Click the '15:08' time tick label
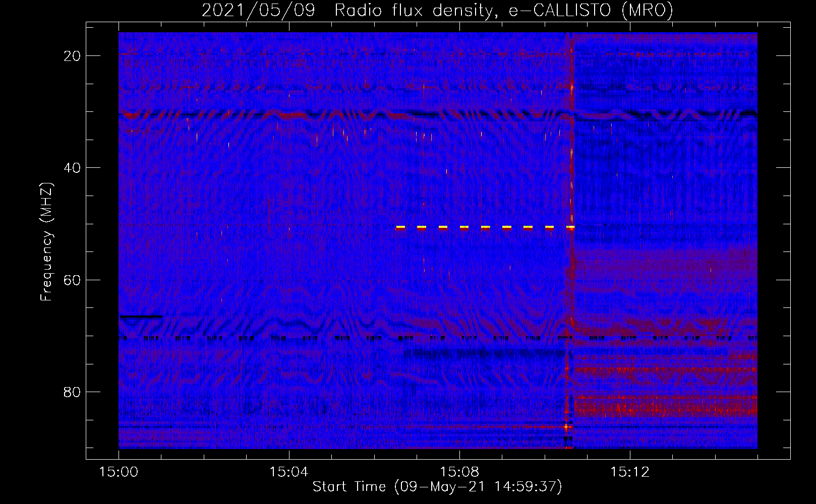The width and height of the screenshot is (816, 504). pyautogui.click(x=459, y=472)
